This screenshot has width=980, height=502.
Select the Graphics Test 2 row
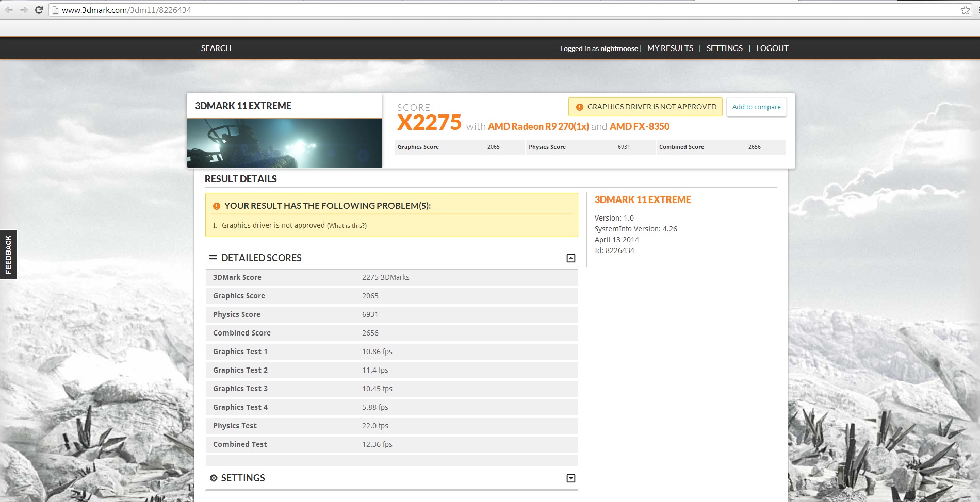tap(391, 370)
